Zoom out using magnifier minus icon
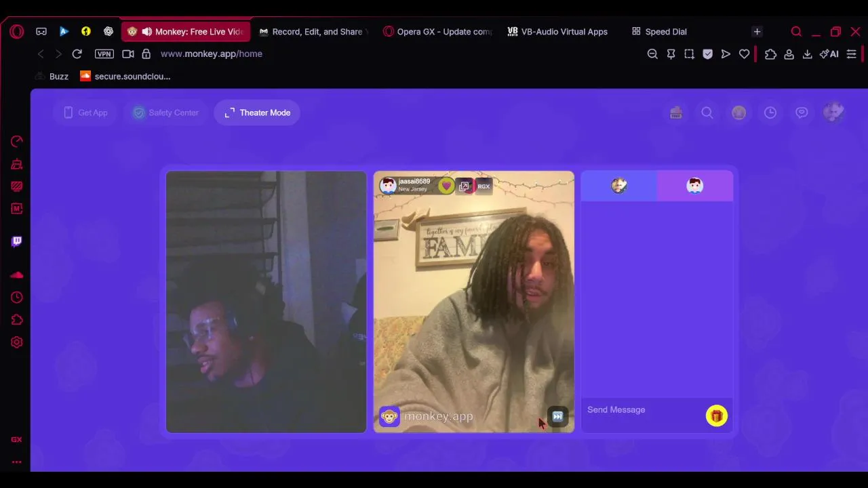The image size is (868, 488). (x=652, y=54)
